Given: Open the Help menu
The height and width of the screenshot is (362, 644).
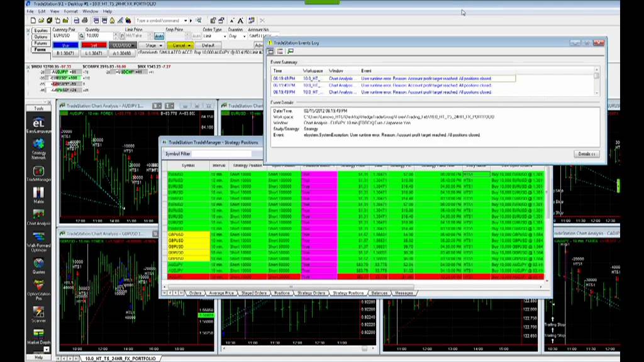Looking at the screenshot, I should click(x=108, y=11).
